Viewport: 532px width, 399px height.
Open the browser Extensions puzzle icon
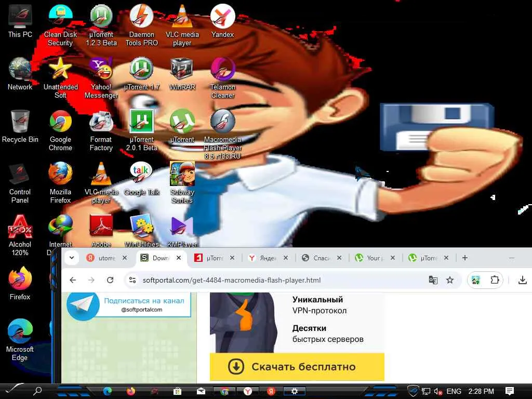pyautogui.click(x=495, y=280)
